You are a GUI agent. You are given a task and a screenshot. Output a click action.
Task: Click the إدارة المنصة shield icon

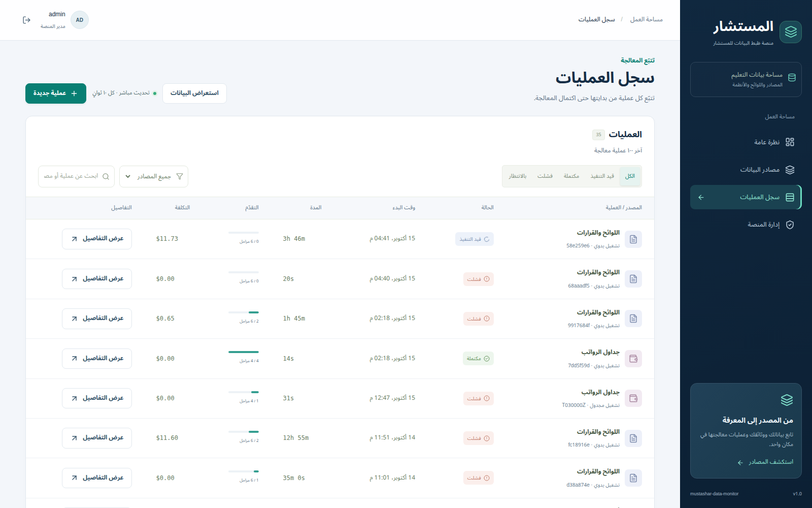[790, 225]
